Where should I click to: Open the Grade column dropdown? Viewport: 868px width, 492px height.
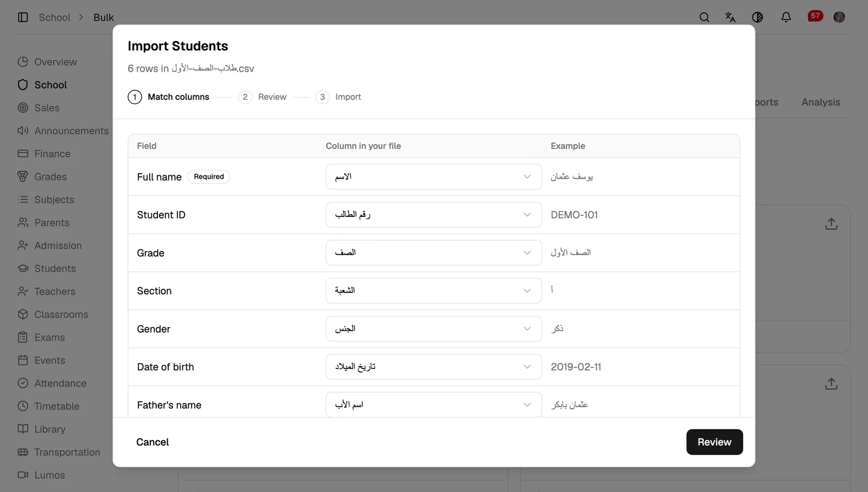433,253
